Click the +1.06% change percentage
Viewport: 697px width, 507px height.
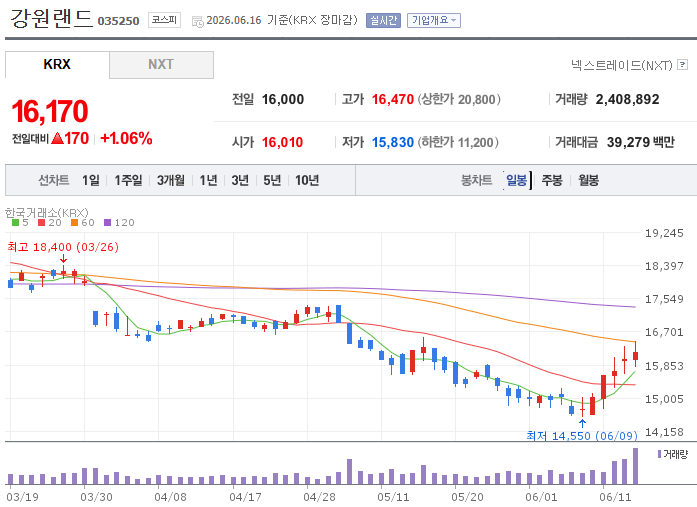tap(126, 139)
